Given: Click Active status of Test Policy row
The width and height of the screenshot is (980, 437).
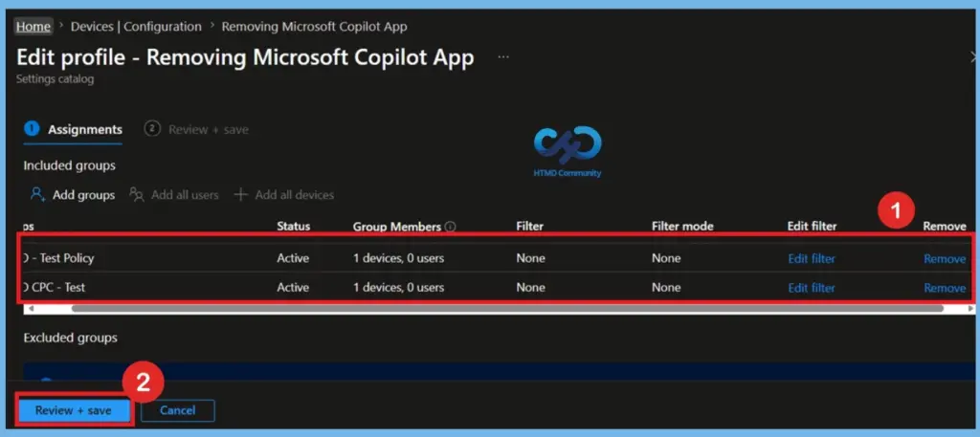Looking at the screenshot, I should [293, 258].
